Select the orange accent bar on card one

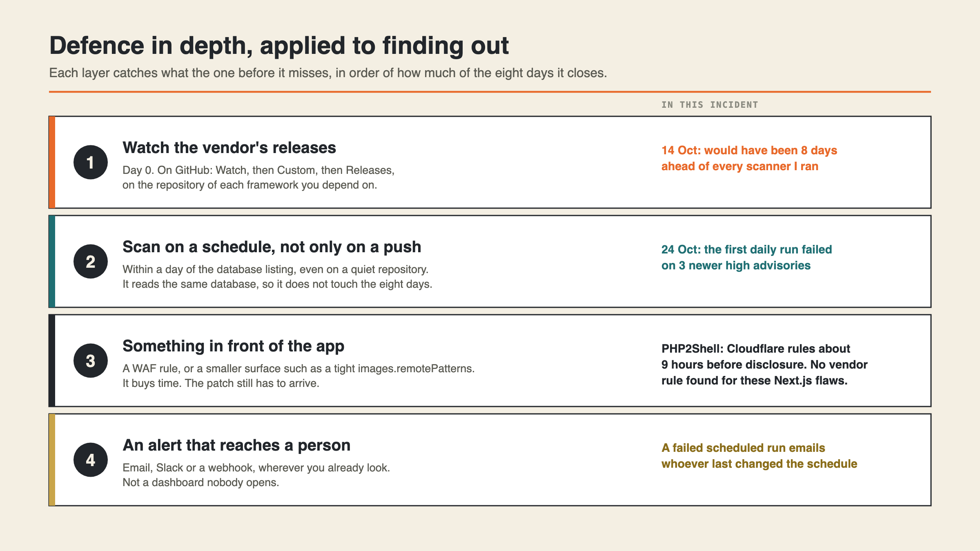pos(52,162)
